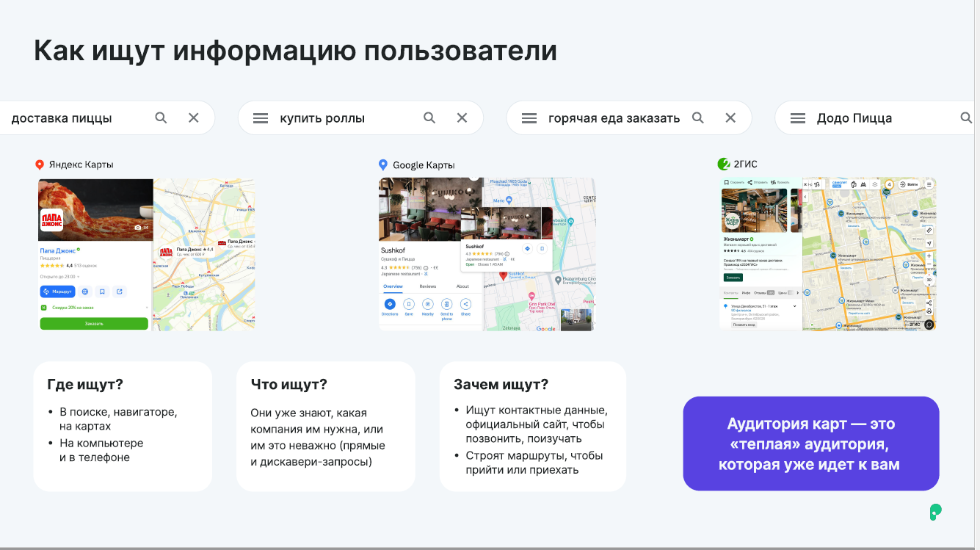Open the menu icon beside 'горячая еда заказать'
The image size is (980, 550).
(529, 118)
